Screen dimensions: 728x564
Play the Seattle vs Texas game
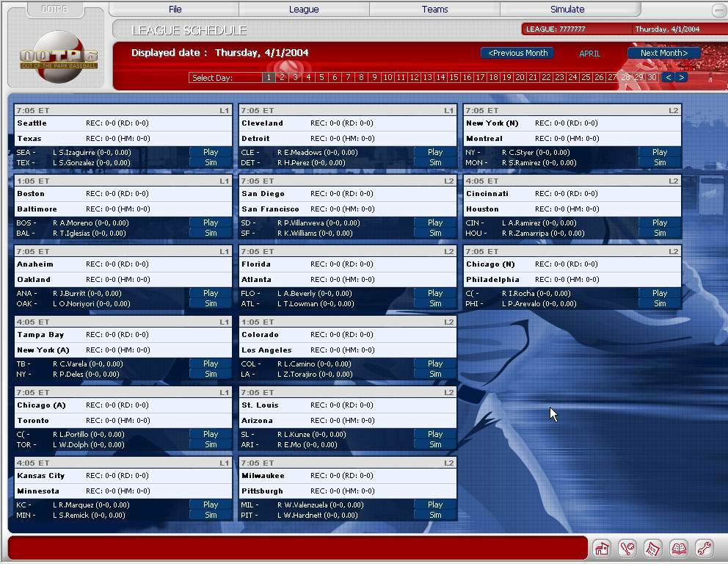pos(211,152)
